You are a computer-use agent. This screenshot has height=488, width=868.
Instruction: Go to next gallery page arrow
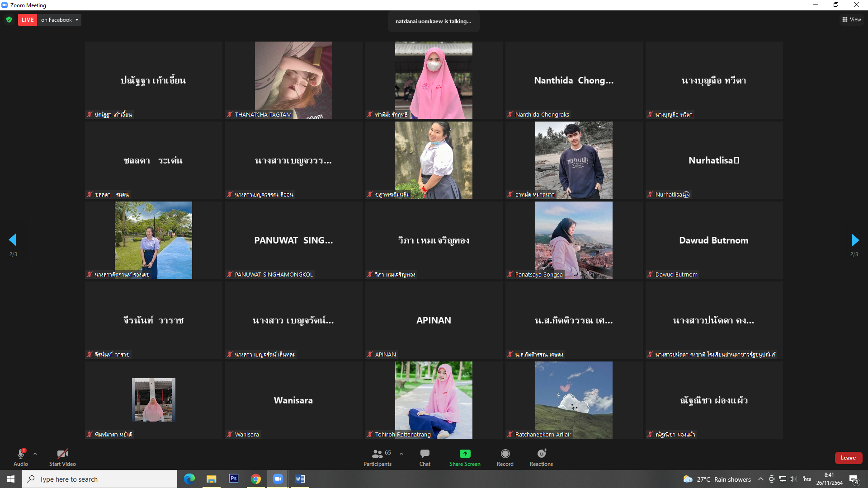(854, 240)
